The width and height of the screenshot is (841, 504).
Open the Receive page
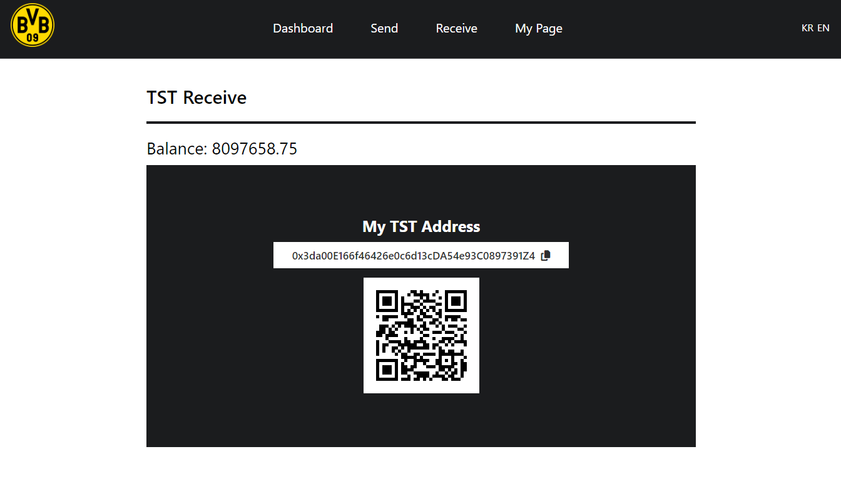457,28
